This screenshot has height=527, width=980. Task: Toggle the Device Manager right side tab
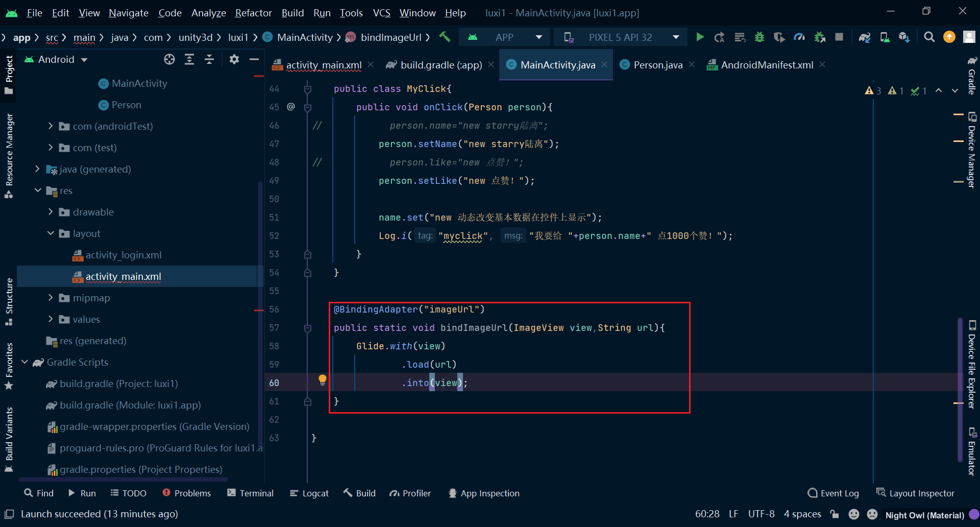pos(972,150)
